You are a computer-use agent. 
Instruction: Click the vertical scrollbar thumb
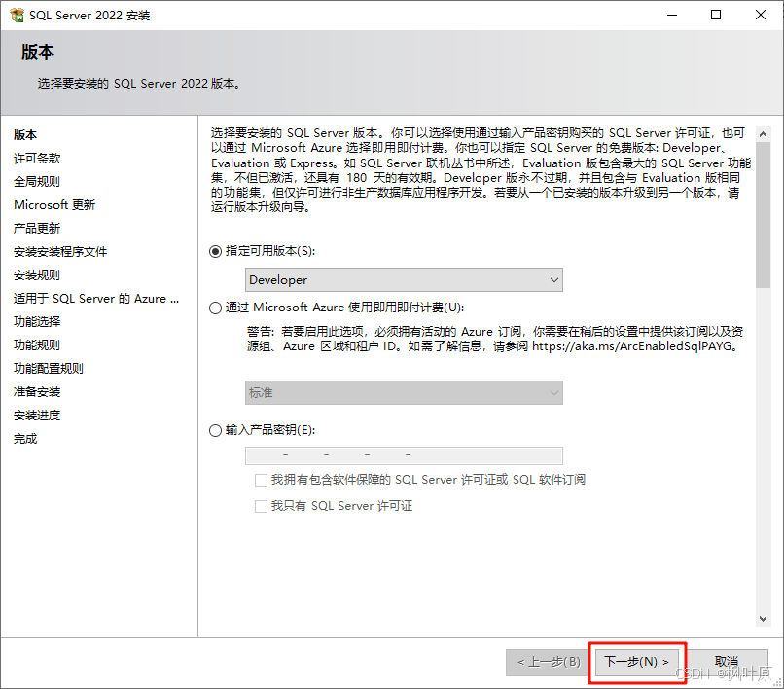pos(763,215)
